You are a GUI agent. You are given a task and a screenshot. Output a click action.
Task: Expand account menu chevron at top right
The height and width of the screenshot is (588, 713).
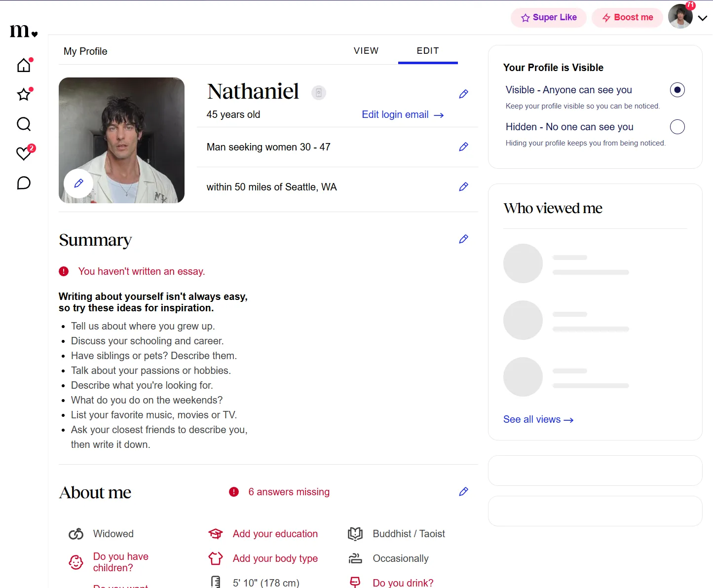pyautogui.click(x=703, y=18)
